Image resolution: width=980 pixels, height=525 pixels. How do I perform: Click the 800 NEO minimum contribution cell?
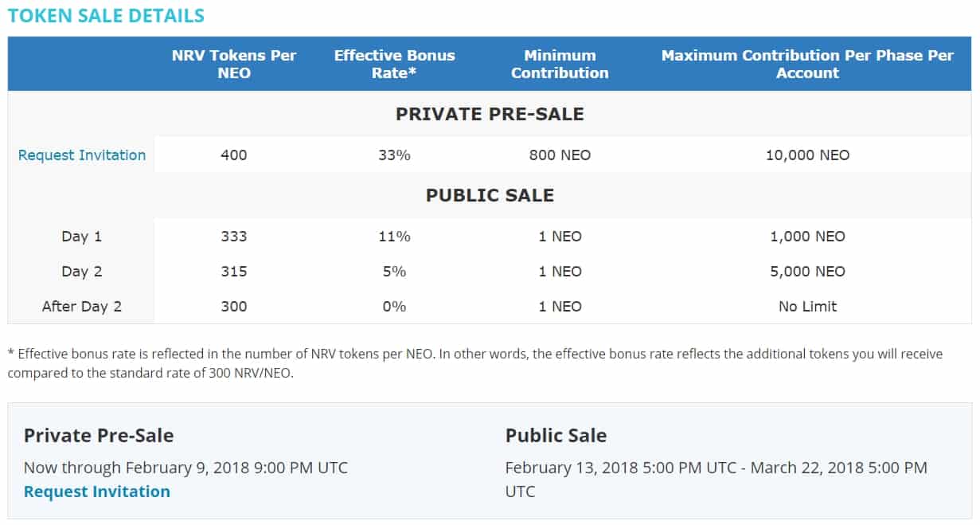pyautogui.click(x=560, y=155)
